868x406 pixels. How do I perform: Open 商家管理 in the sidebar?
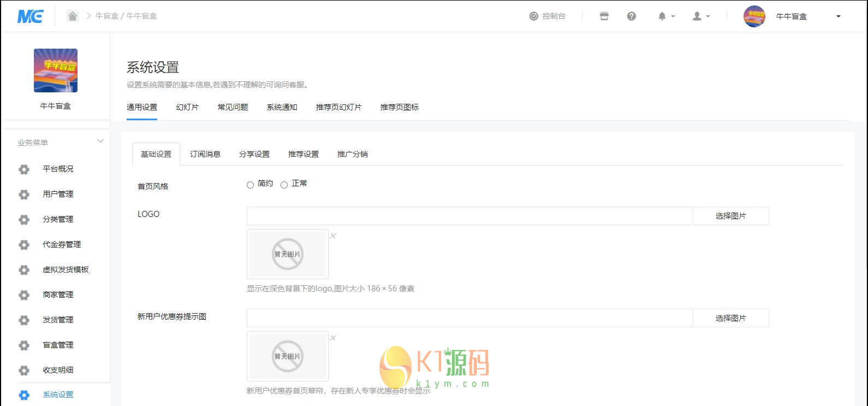point(58,295)
